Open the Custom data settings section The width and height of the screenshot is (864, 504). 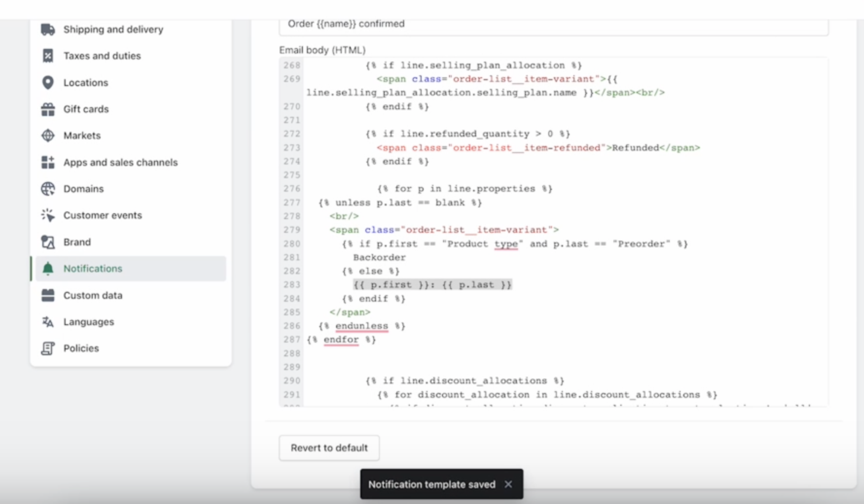(93, 295)
